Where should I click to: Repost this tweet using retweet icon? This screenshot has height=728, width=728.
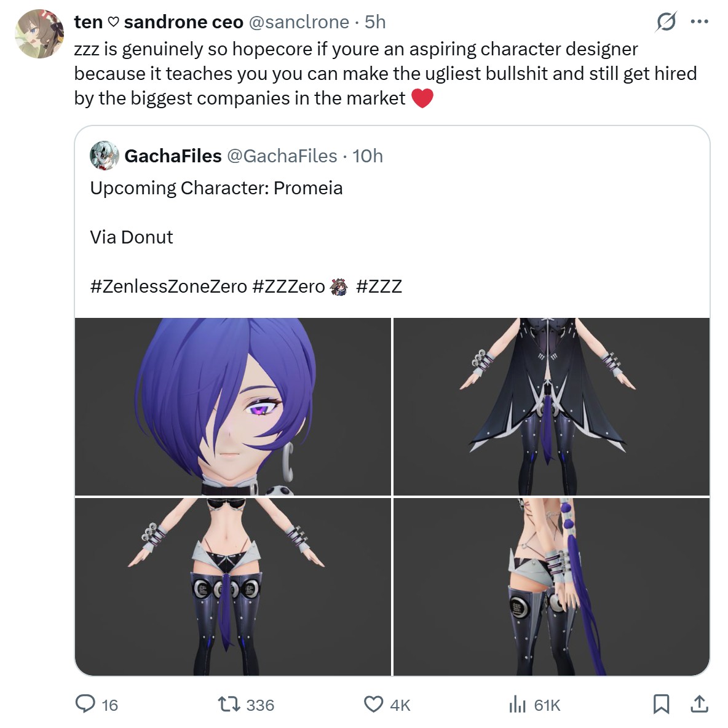[229, 704]
